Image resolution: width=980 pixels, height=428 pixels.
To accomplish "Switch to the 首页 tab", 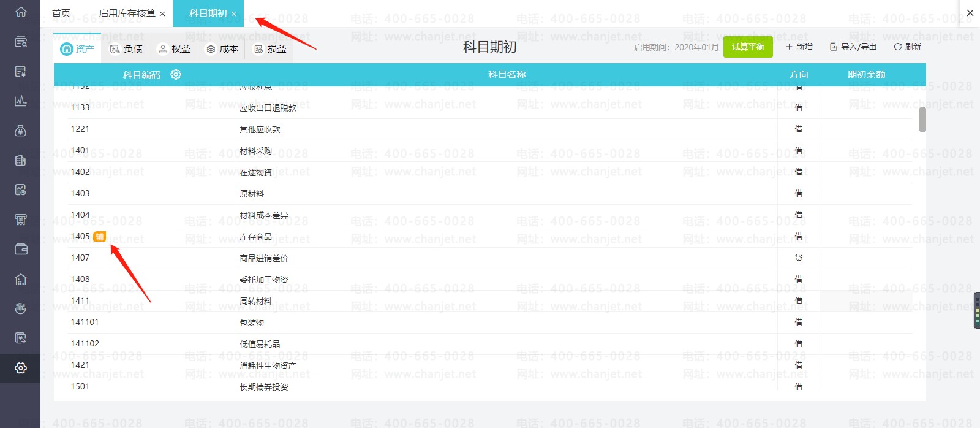I will tap(61, 13).
